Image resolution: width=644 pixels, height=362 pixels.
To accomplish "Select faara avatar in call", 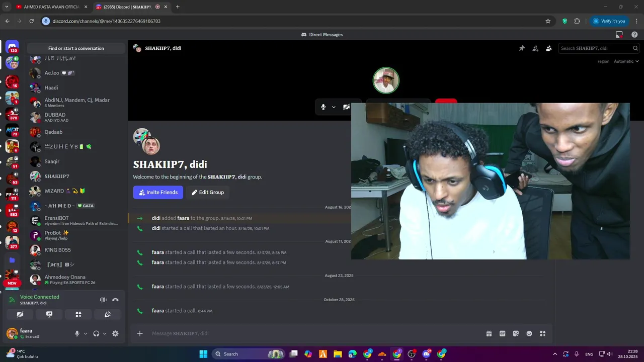I will click(386, 80).
